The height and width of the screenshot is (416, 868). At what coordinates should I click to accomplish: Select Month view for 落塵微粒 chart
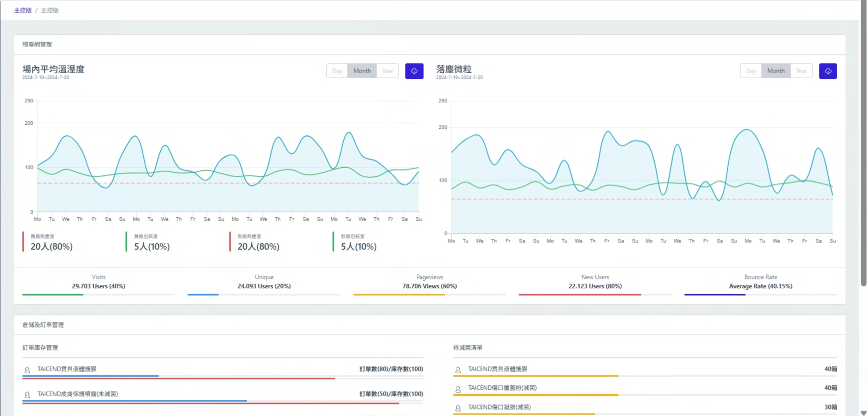pos(775,71)
